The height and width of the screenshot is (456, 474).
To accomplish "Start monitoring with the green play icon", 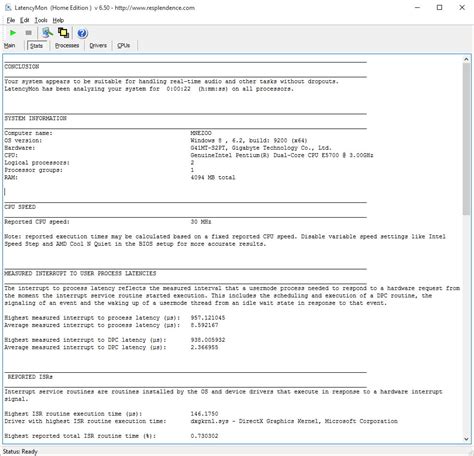I will (13, 33).
